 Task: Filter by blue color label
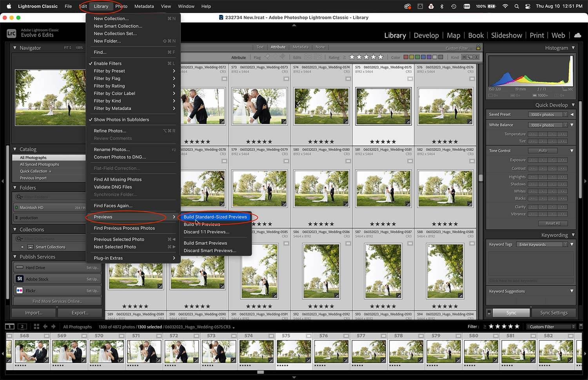423,57
